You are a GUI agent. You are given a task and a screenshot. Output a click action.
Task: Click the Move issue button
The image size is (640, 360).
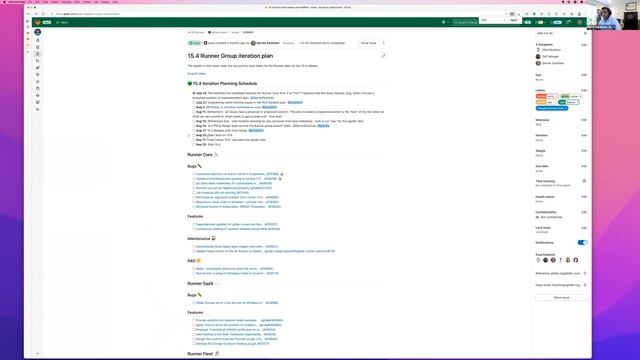(x=561, y=298)
